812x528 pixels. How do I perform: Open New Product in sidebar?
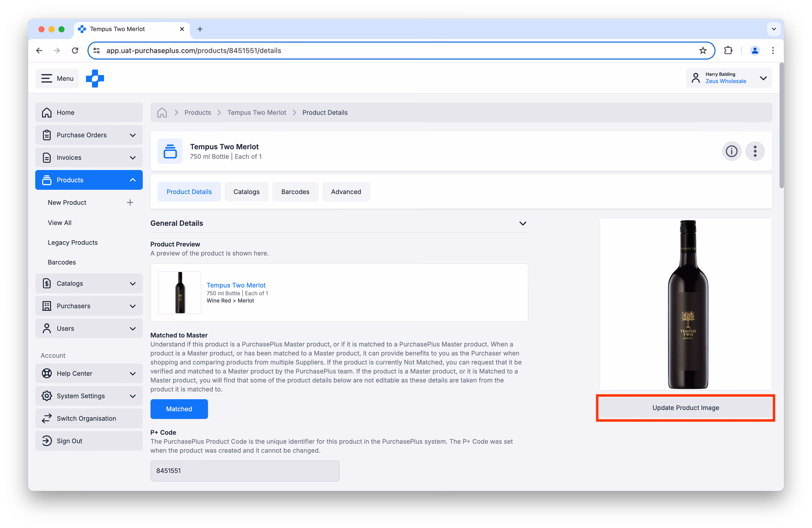pos(67,202)
